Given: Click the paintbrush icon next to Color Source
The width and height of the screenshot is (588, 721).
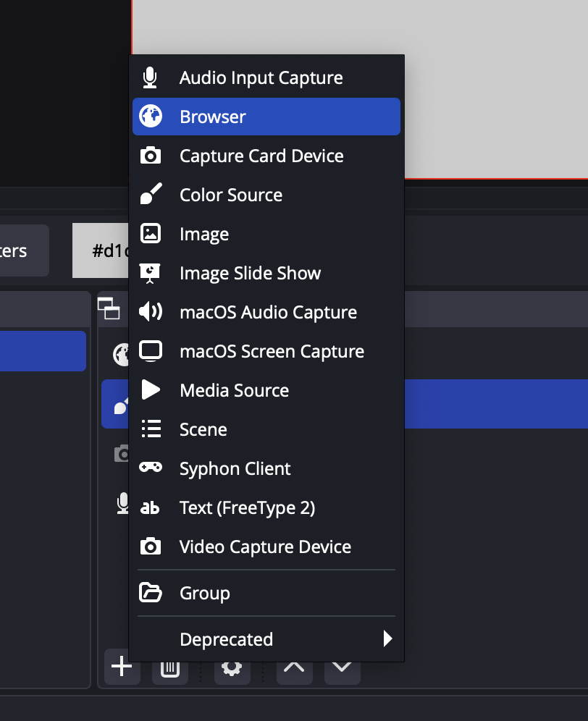Looking at the screenshot, I should tap(150, 195).
